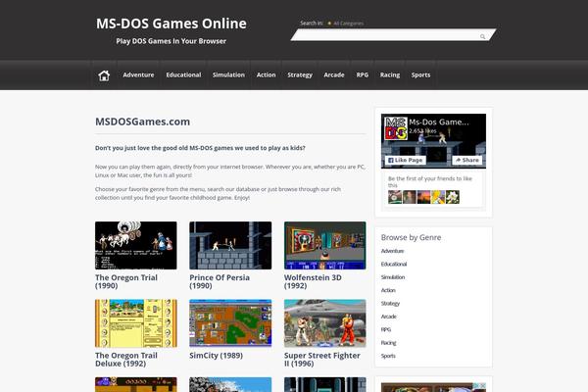
Task: Click Prince Of Persia (1990) title link
Action: click(x=220, y=281)
